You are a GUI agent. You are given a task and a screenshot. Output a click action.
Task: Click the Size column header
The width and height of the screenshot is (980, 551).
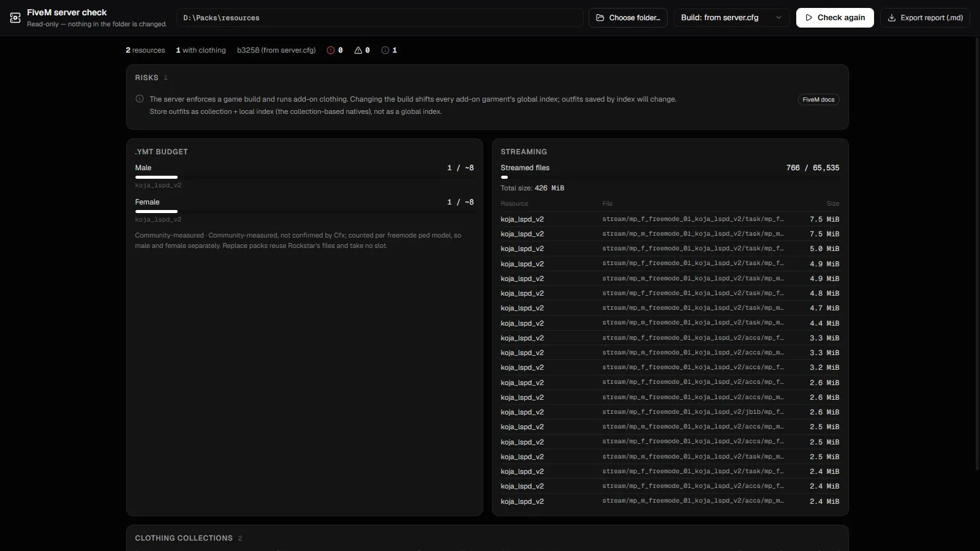[833, 203]
